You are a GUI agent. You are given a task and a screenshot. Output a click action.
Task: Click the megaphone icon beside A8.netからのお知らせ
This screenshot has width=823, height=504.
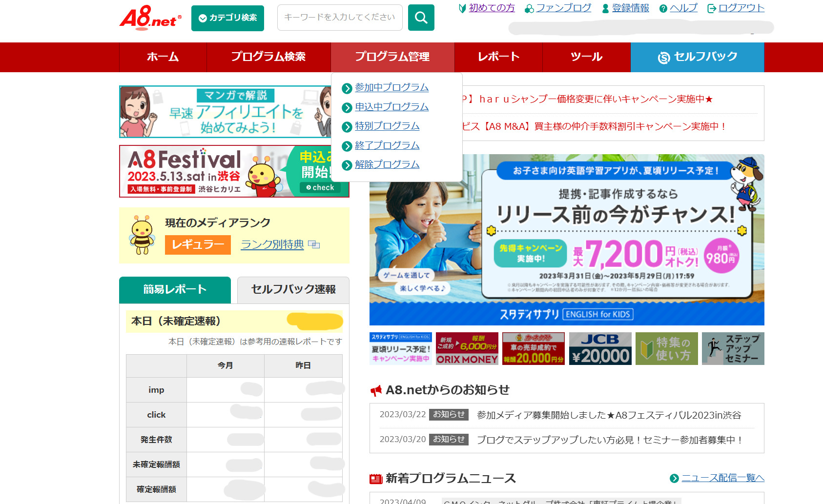point(375,390)
